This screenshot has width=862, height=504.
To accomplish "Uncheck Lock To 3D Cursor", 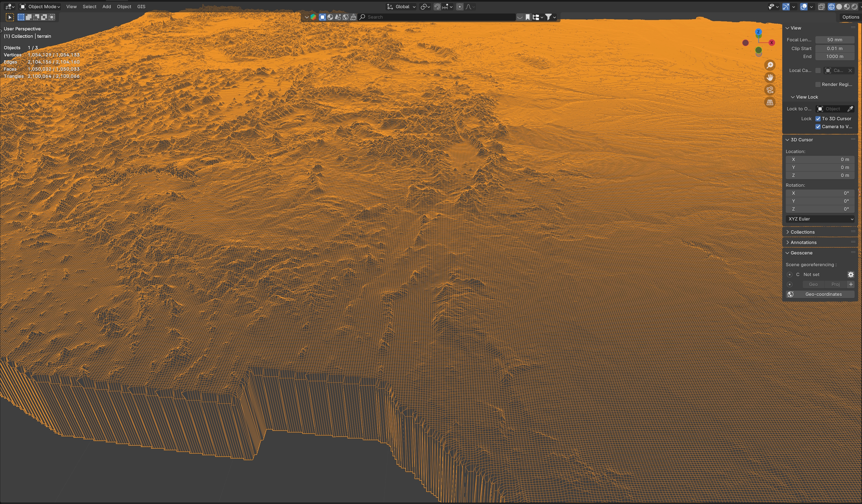I will pyautogui.click(x=818, y=119).
